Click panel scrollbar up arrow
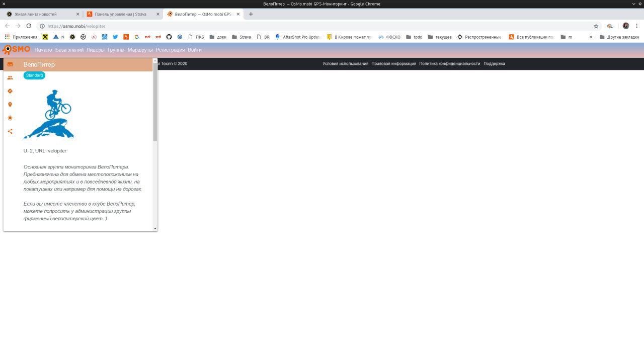This screenshot has height=350, width=644. pos(155,61)
